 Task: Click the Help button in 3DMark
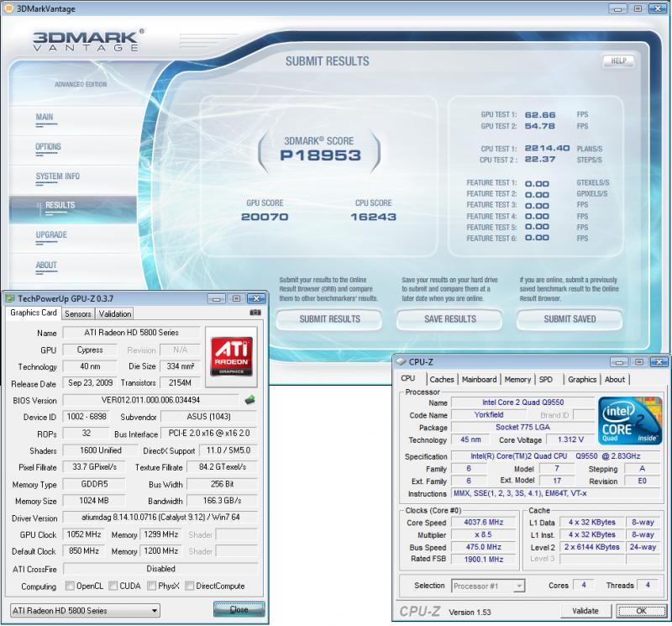tap(617, 61)
